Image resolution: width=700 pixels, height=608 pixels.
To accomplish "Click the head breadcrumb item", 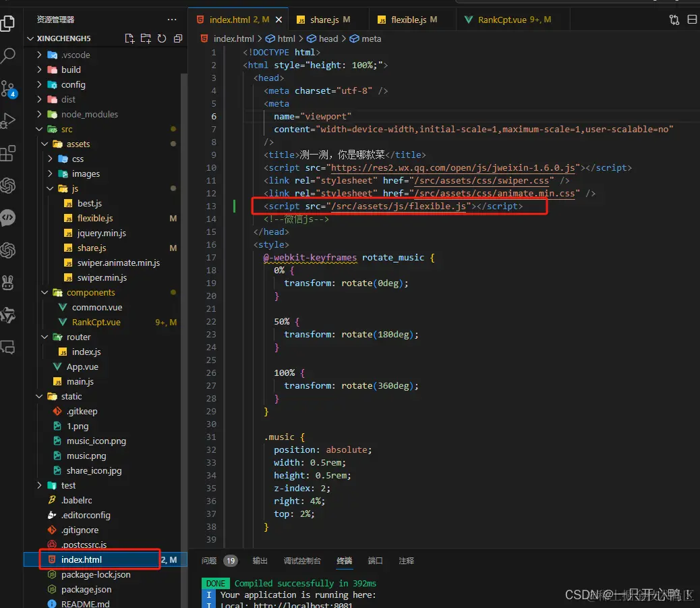I will [322, 38].
